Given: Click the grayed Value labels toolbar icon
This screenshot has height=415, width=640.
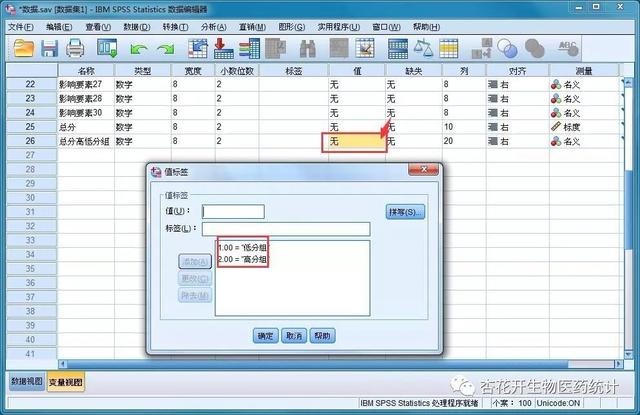Looking at the screenshot, I should pyautogui.click(x=482, y=49).
